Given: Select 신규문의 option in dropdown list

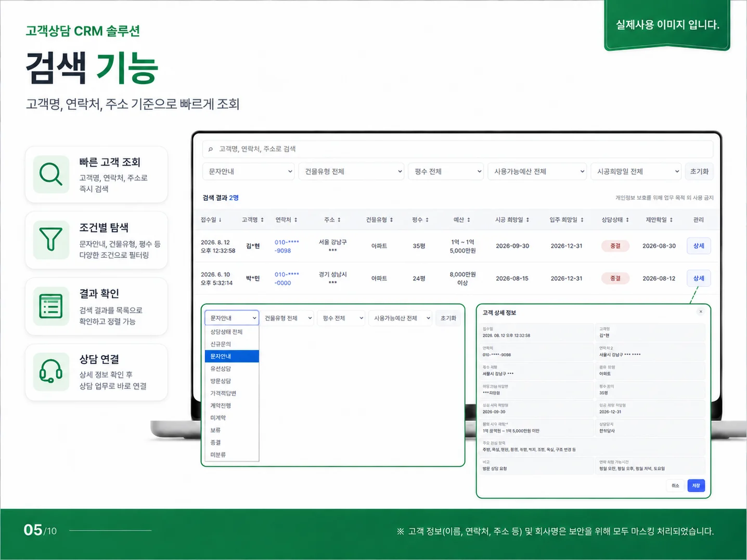Looking at the screenshot, I should point(232,344).
